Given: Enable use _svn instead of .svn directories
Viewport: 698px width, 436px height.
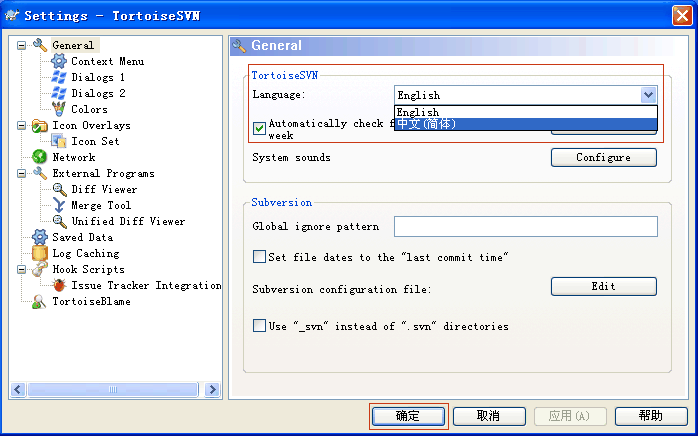Looking at the screenshot, I should (259, 326).
